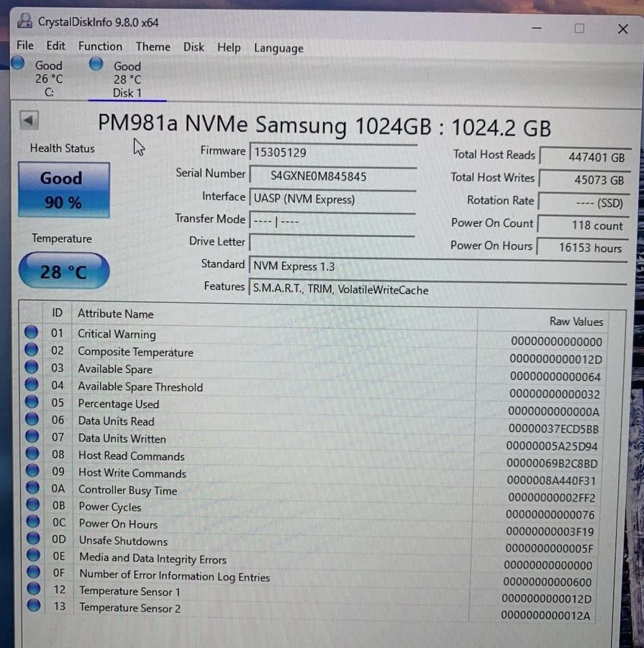Click the status icon for Temperature Sensor 1

pos(34,588)
